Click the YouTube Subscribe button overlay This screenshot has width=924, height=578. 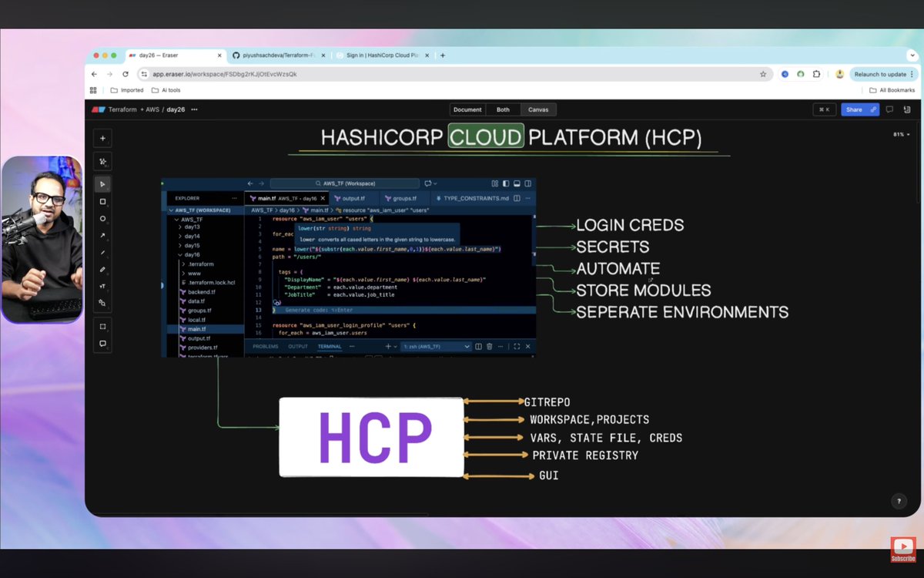903,549
